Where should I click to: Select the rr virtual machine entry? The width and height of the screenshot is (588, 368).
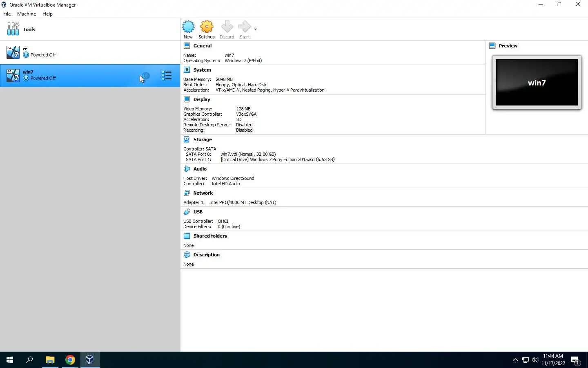coord(90,52)
